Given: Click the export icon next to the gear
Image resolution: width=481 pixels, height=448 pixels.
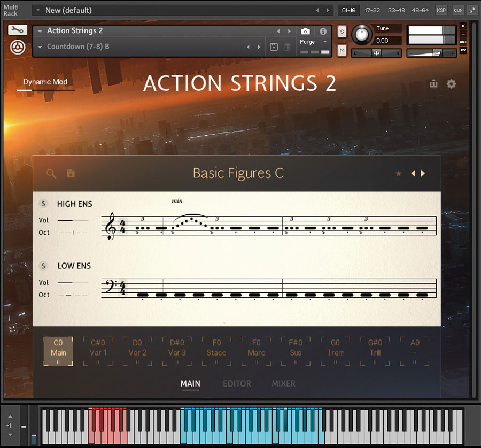Looking at the screenshot, I should point(433,84).
